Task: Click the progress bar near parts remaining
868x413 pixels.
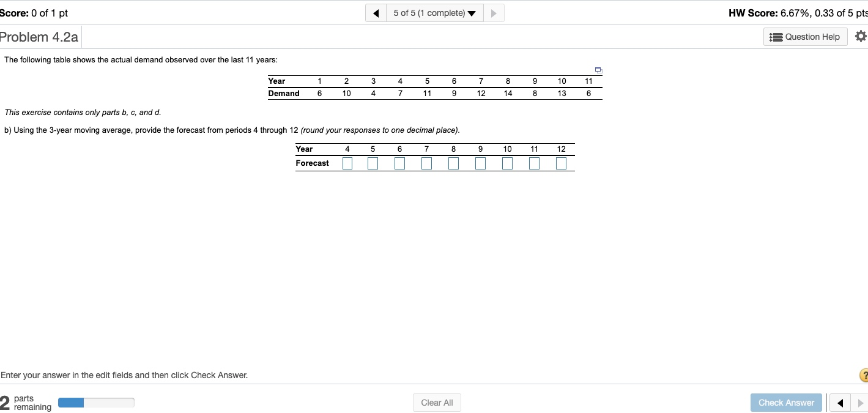Action: (x=96, y=402)
